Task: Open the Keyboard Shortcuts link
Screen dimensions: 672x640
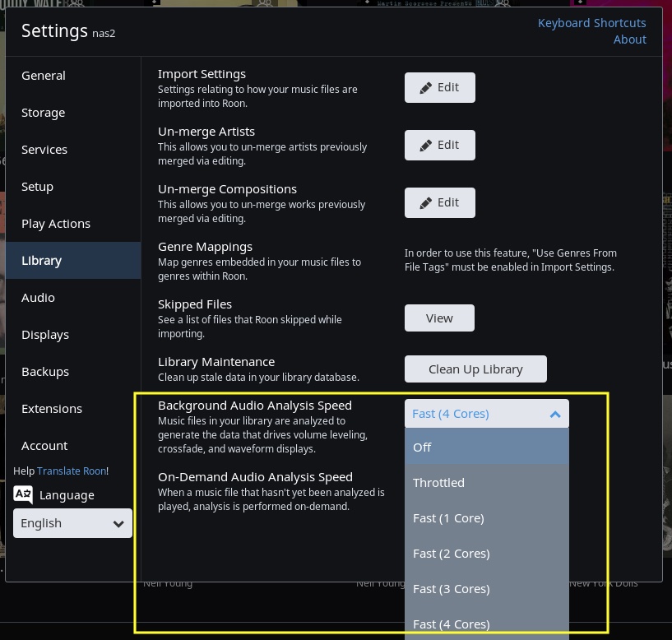Action: pos(591,22)
